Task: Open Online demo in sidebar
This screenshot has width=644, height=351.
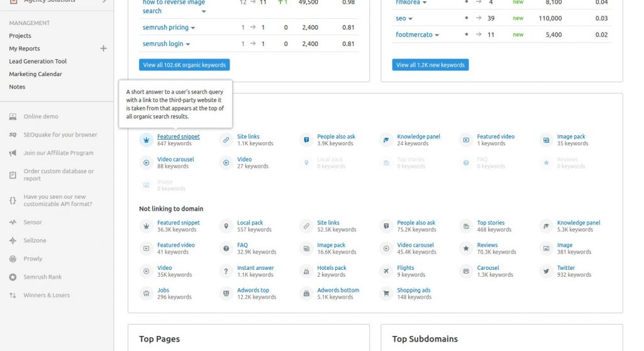Action: coord(41,116)
